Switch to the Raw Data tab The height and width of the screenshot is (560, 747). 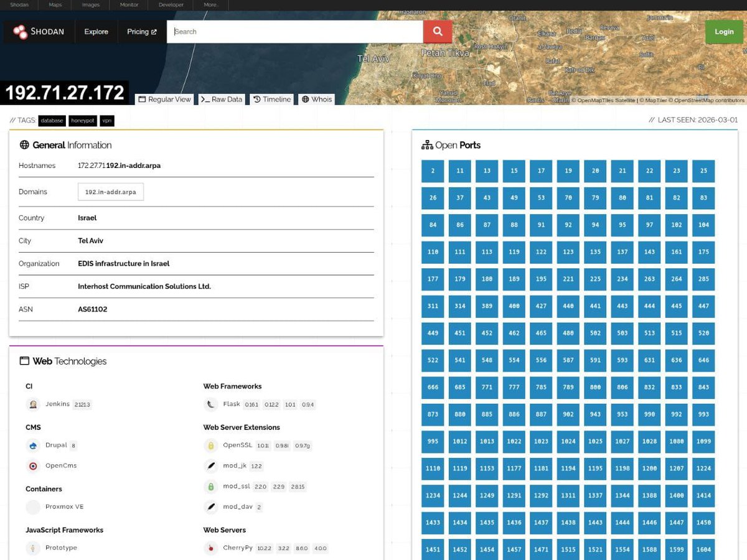tap(222, 99)
